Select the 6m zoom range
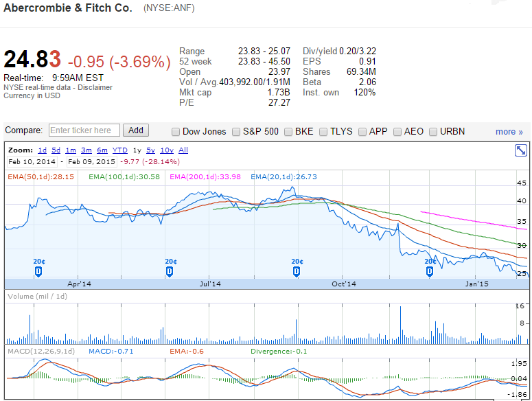The height and width of the screenshot is (401, 532). point(102,150)
